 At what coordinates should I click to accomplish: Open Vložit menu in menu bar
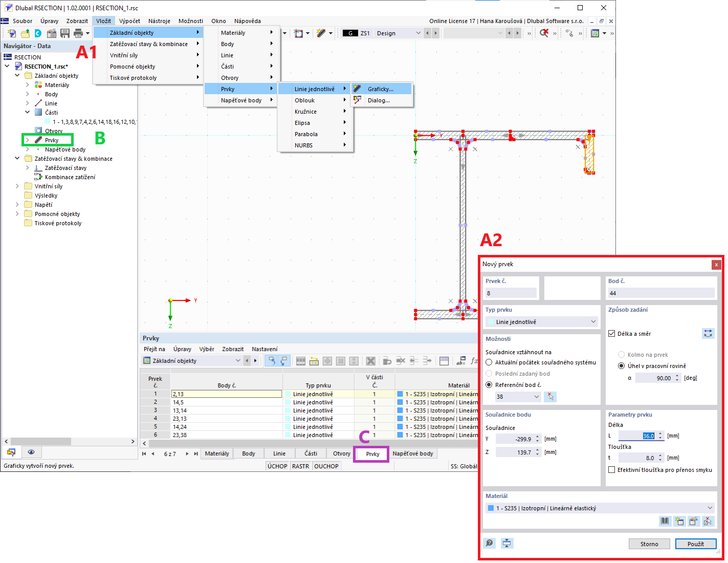pos(103,21)
